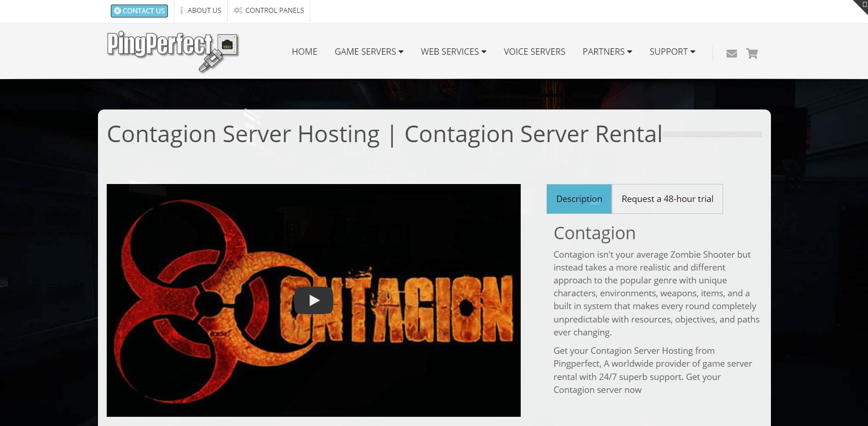Select the Description tab
Viewport: 868px width, 426px height.
(x=579, y=199)
